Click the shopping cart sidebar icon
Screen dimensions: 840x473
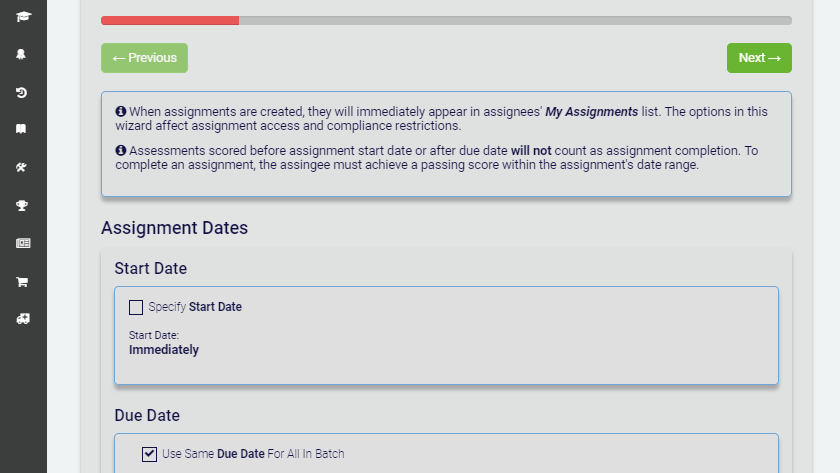click(x=22, y=282)
